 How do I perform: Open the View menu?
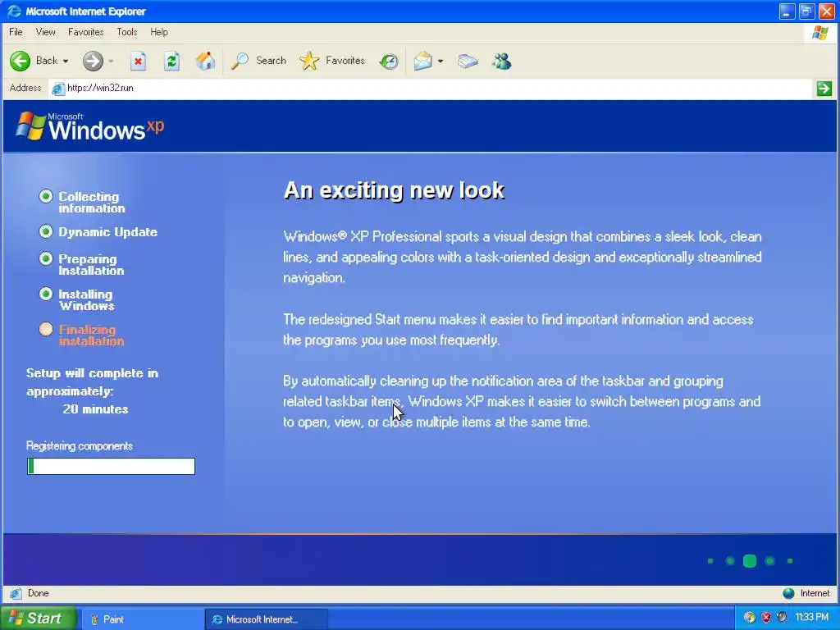[x=46, y=32]
